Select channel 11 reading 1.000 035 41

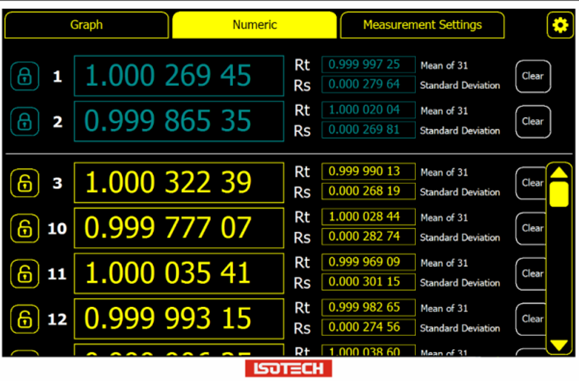pos(179,274)
